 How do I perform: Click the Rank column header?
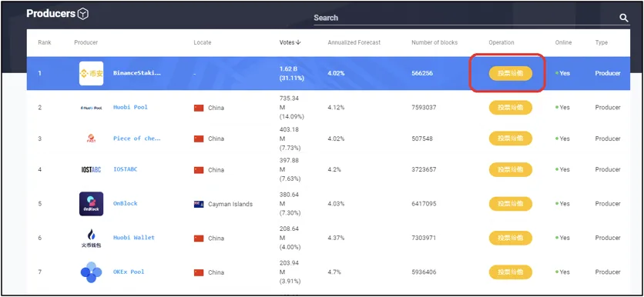45,42
